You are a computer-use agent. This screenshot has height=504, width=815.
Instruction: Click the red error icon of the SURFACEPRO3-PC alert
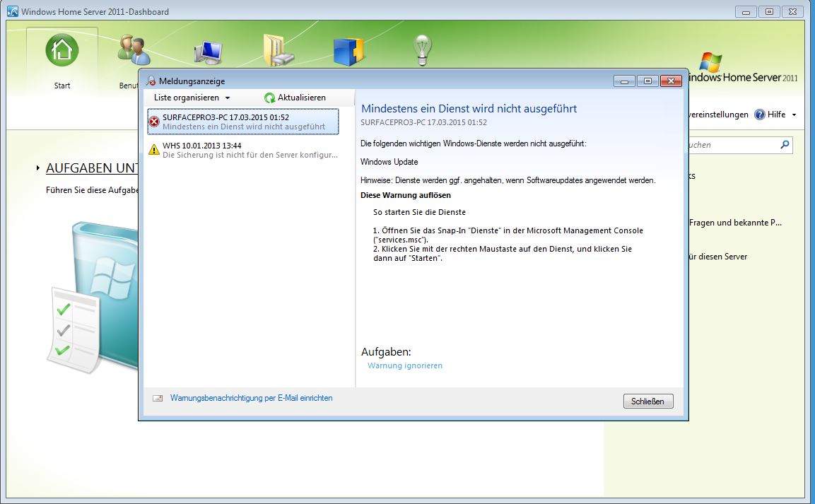click(x=154, y=122)
